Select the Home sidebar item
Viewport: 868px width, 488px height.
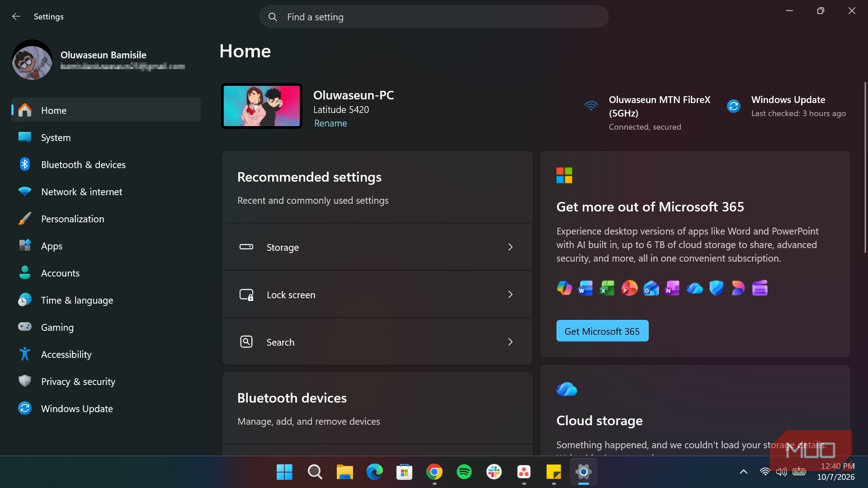106,110
